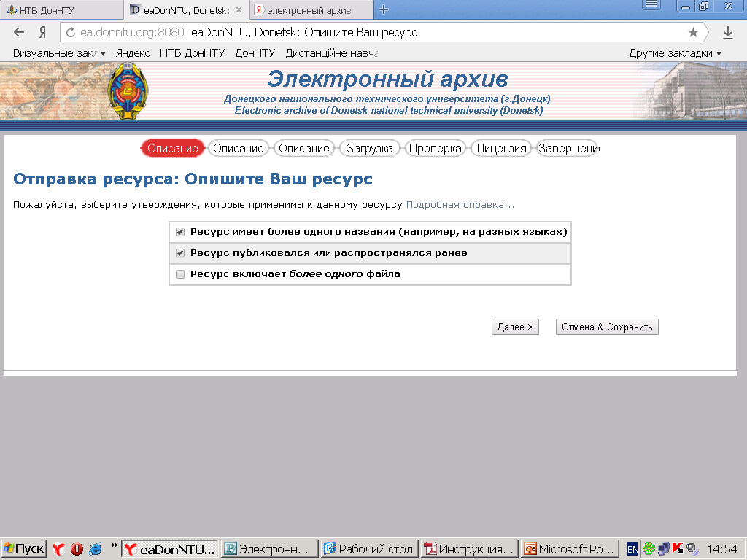Launch Yandex browser from quick launch
Screen dimensions: 747x560
(x=58, y=549)
